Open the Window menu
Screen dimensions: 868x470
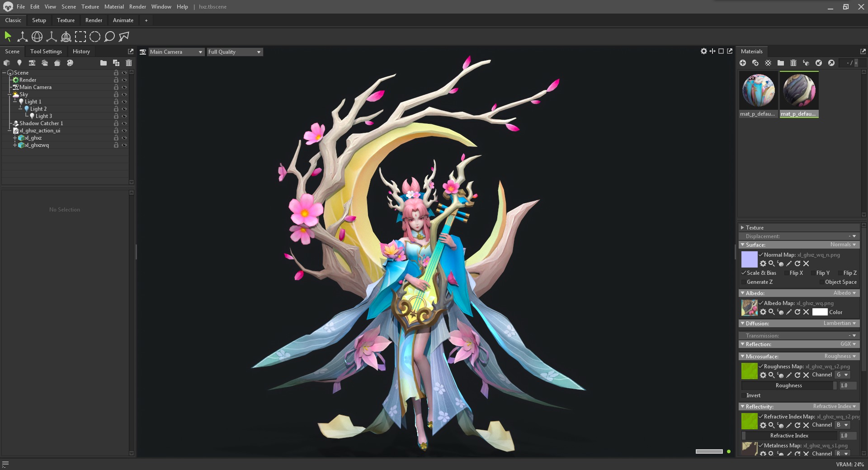coord(161,7)
